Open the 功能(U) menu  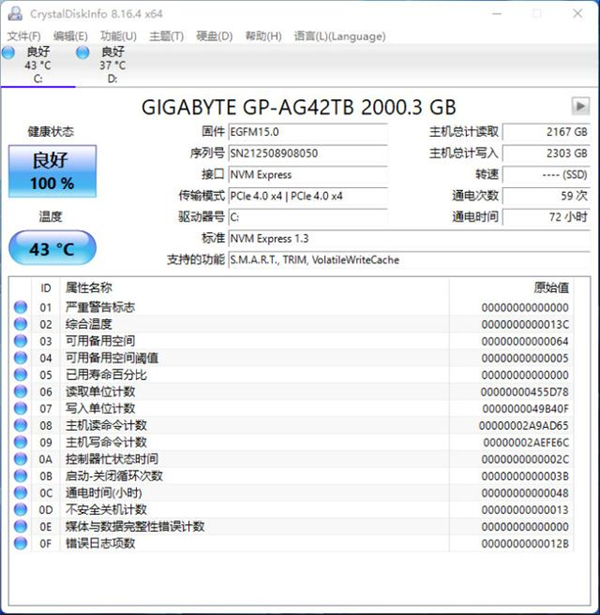coord(119,36)
